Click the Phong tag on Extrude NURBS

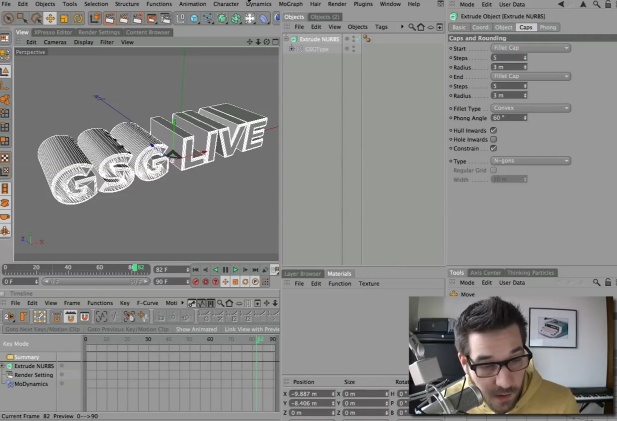367,39
